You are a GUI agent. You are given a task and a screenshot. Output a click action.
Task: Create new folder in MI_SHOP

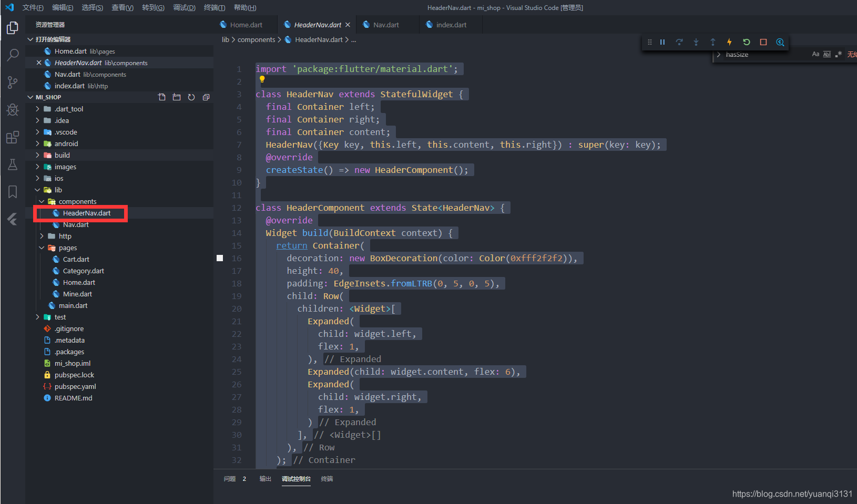[177, 97]
